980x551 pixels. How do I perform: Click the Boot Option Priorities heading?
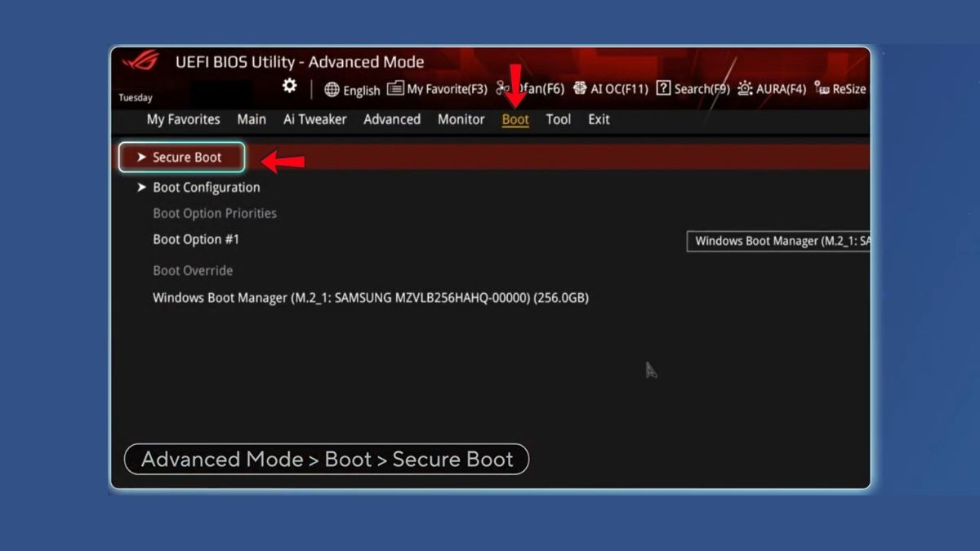[x=215, y=213]
